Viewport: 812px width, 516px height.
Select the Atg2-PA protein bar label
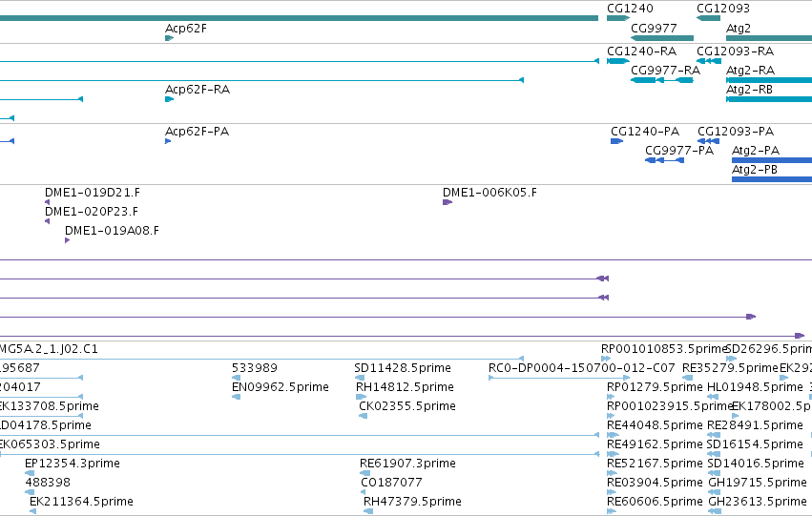tap(755, 151)
